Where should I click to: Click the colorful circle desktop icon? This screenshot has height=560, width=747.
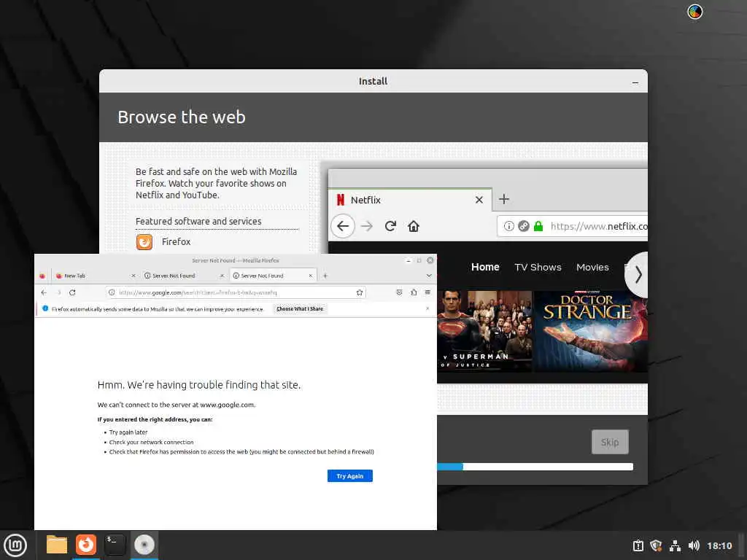694,12
